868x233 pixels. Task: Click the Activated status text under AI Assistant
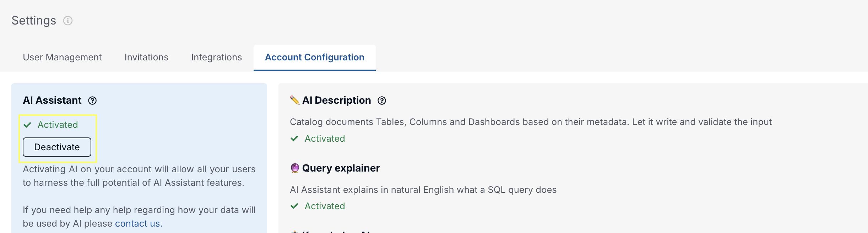pyautogui.click(x=58, y=125)
